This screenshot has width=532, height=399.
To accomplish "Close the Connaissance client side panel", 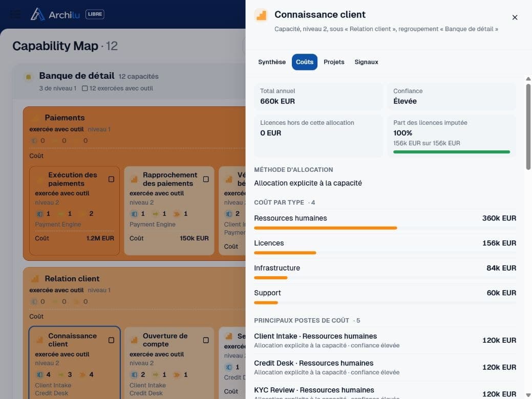I will point(515,17).
